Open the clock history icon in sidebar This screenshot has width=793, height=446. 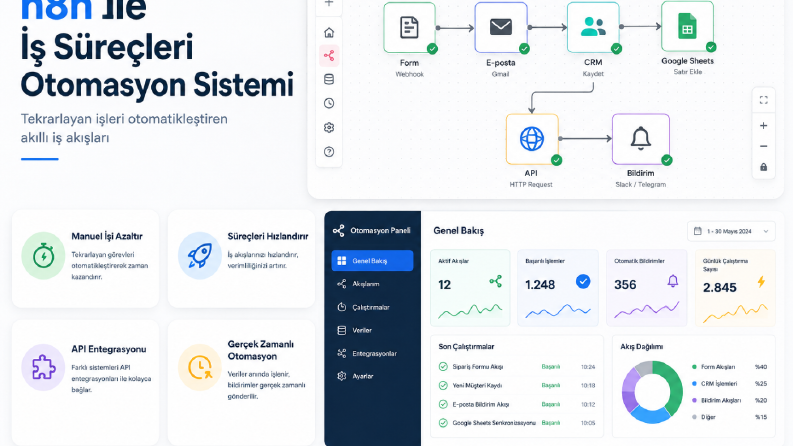329,103
